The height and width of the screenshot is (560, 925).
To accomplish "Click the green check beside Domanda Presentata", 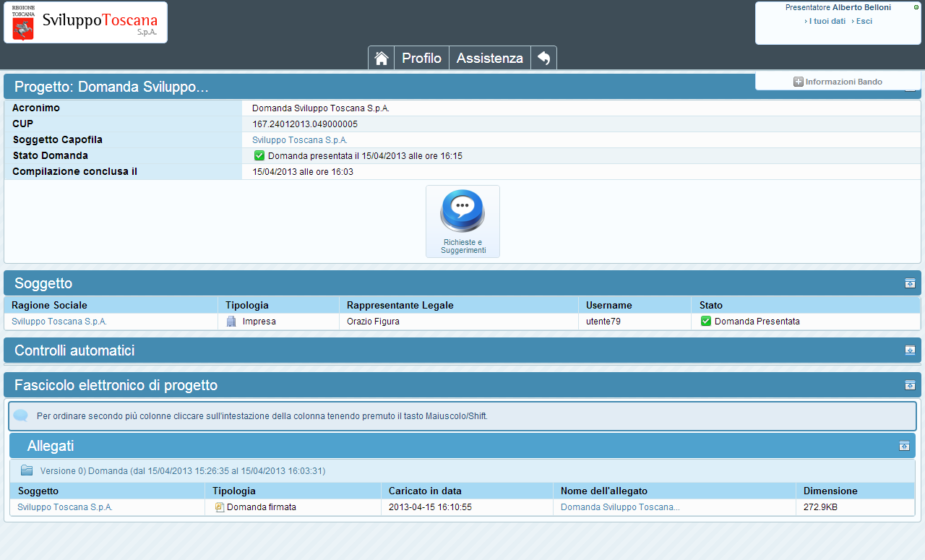I will tap(706, 322).
